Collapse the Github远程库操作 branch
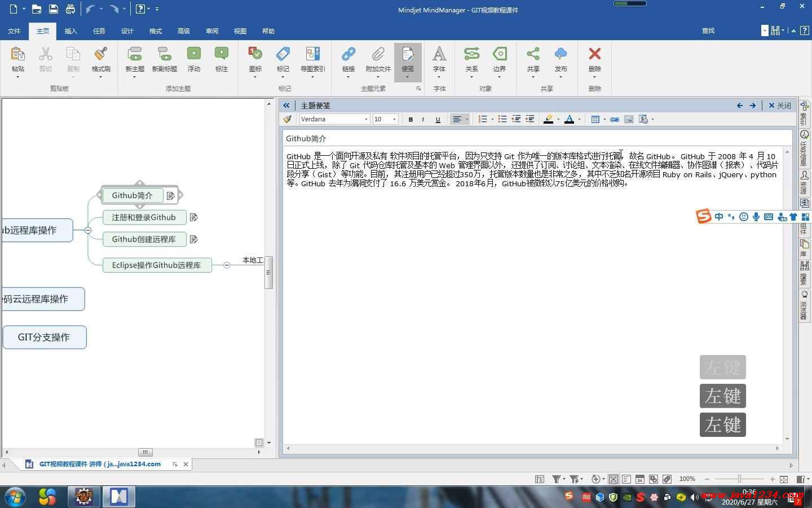 tap(88, 230)
